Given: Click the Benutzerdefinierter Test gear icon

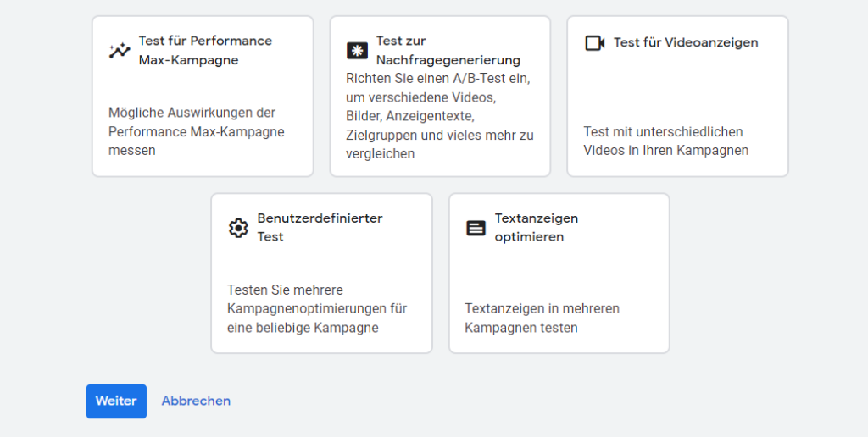Looking at the screenshot, I should coord(238,228).
